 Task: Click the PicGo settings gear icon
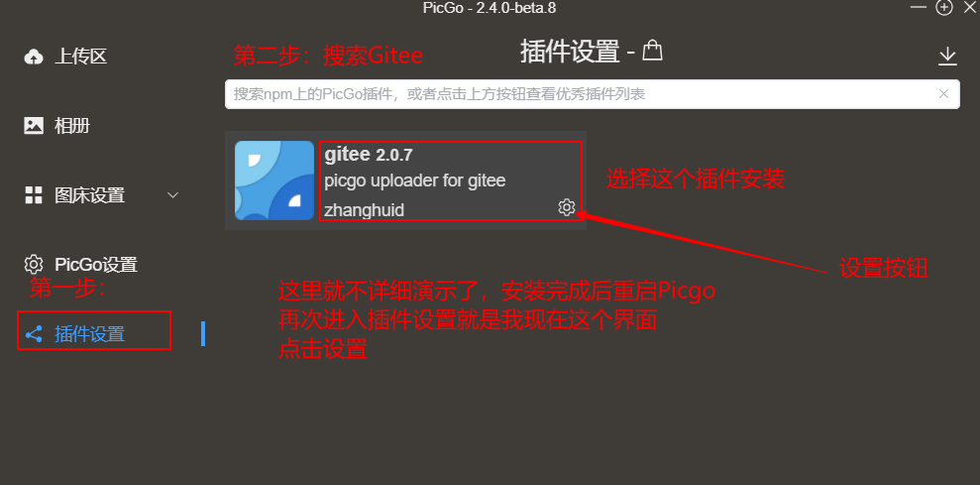[33, 264]
